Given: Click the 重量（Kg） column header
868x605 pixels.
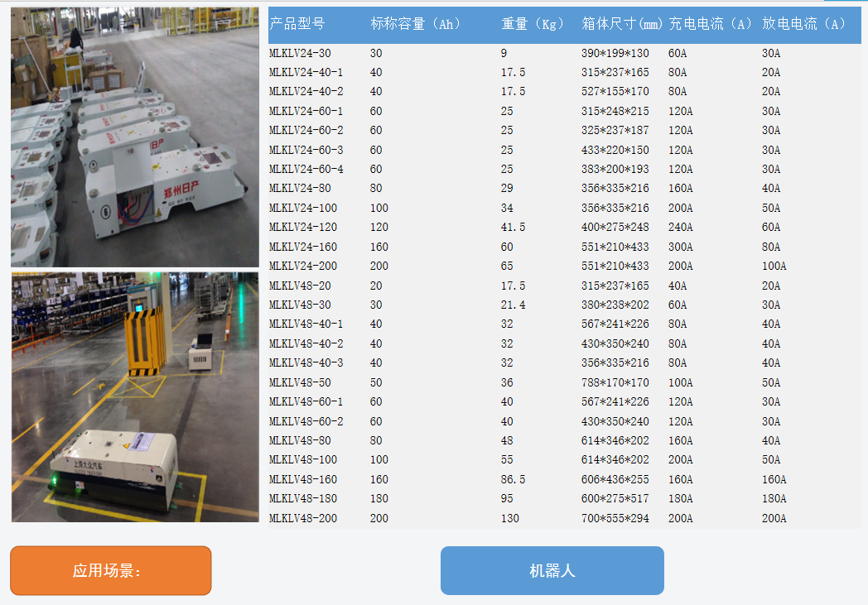Looking at the screenshot, I should 533,24.
